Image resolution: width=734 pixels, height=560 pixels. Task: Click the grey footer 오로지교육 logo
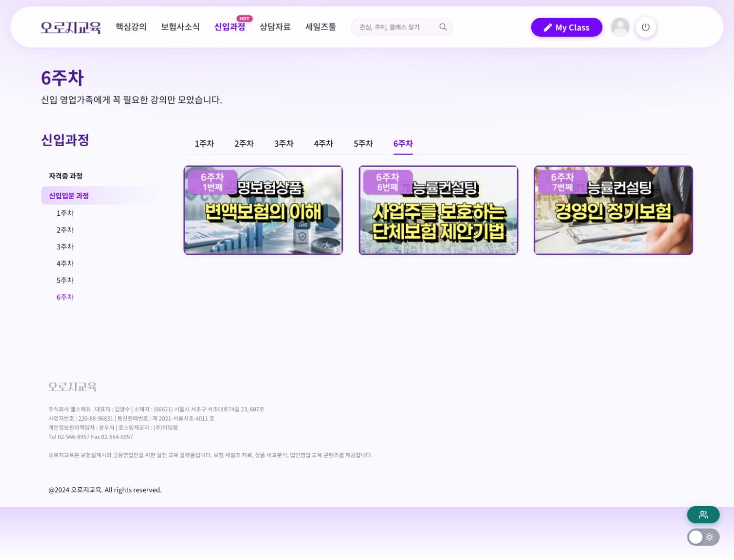coord(72,387)
